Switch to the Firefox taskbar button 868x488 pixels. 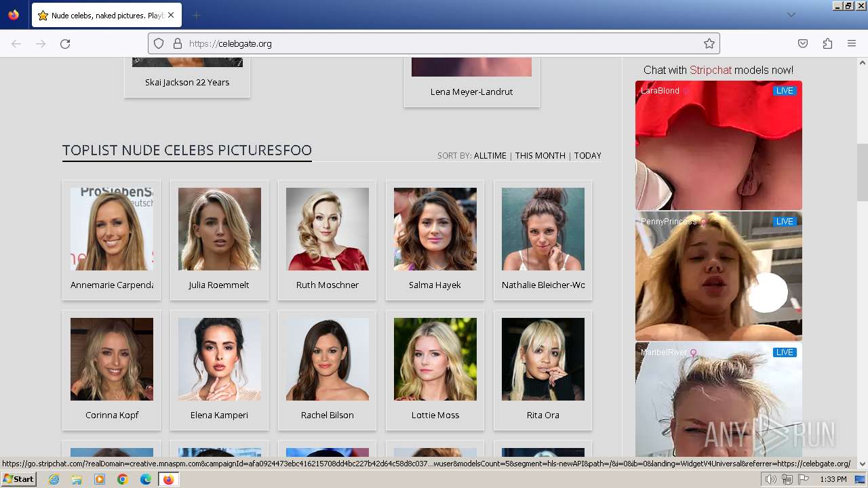[x=169, y=479]
